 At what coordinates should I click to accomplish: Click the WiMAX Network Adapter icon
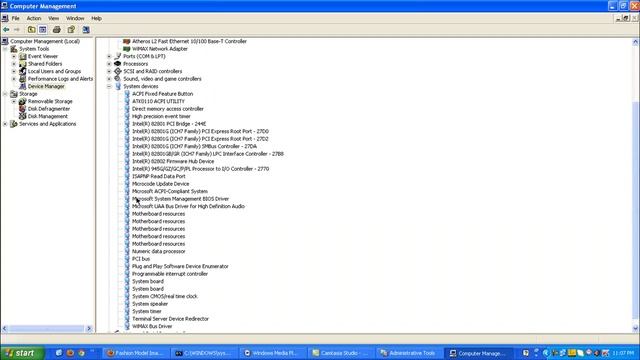point(127,49)
